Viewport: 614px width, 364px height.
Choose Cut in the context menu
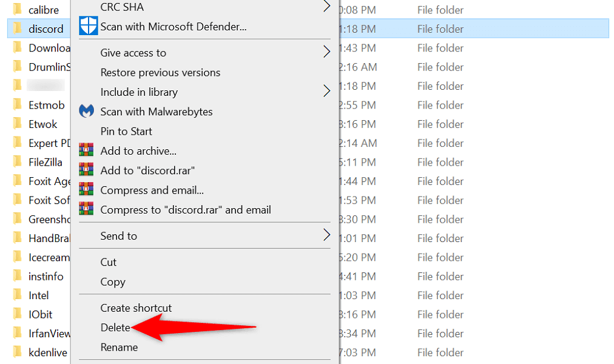point(109,262)
